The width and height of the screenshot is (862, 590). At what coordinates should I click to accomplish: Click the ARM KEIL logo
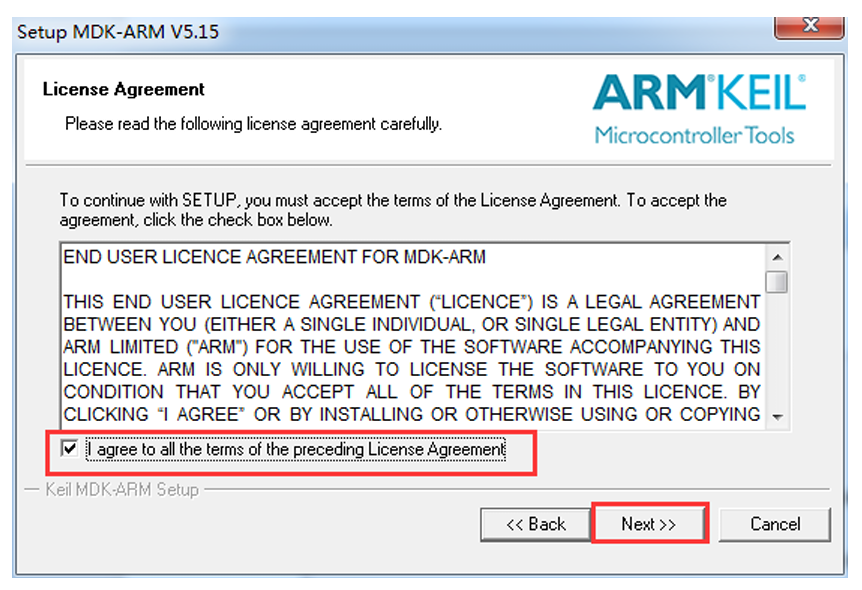click(x=699, y=94)
